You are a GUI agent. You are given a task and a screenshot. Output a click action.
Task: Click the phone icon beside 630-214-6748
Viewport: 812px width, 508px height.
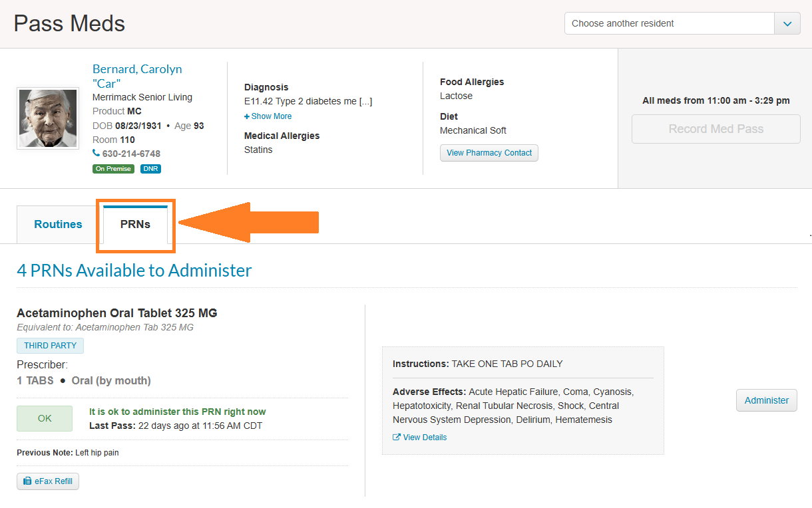coord(96,154)
